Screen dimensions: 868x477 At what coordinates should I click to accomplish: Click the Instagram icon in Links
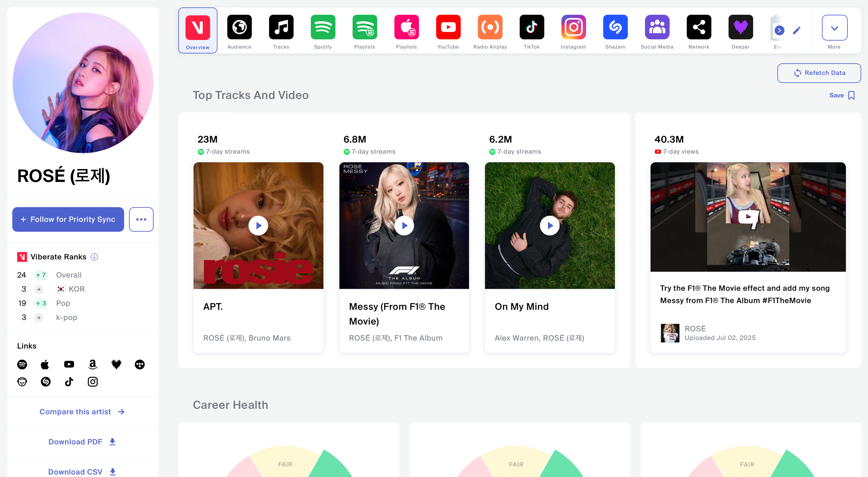click(92, 382)
